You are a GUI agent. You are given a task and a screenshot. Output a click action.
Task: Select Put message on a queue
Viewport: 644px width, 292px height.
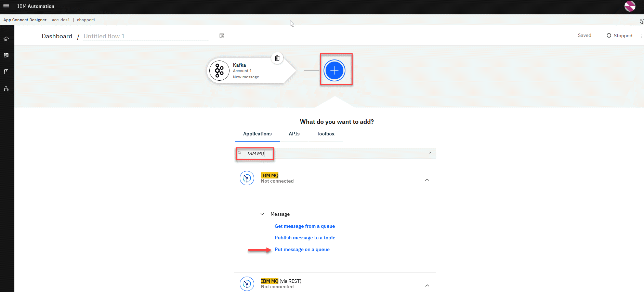[302, 250]
